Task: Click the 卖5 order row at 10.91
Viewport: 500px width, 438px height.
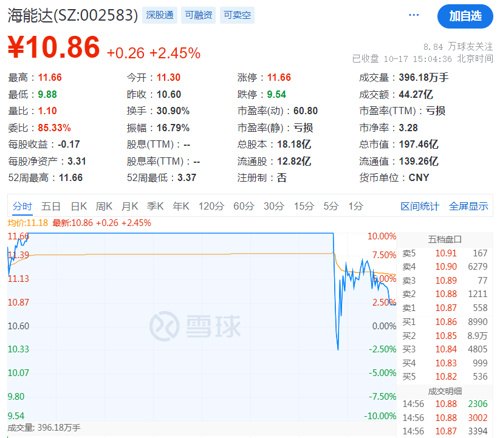Action: pos(445,253)
